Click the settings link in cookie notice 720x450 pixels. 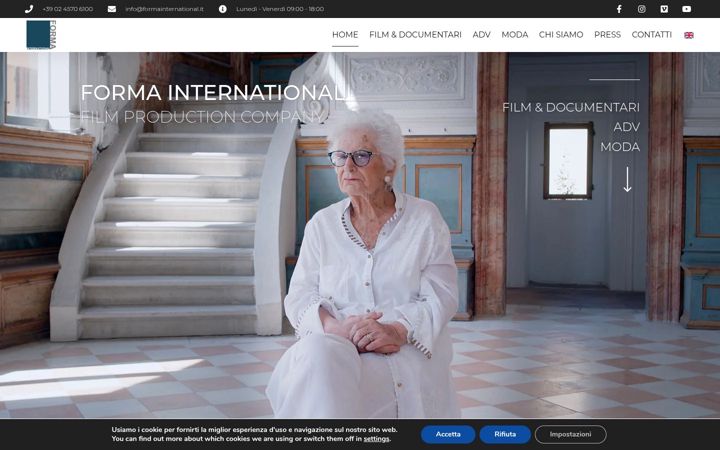pos(377,439)
